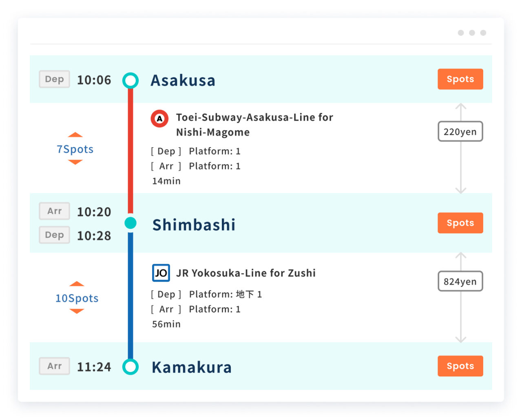Collapse with arrow above 7Spots
This screenshot has width=522, height=420.
click(x=75, y=135)
